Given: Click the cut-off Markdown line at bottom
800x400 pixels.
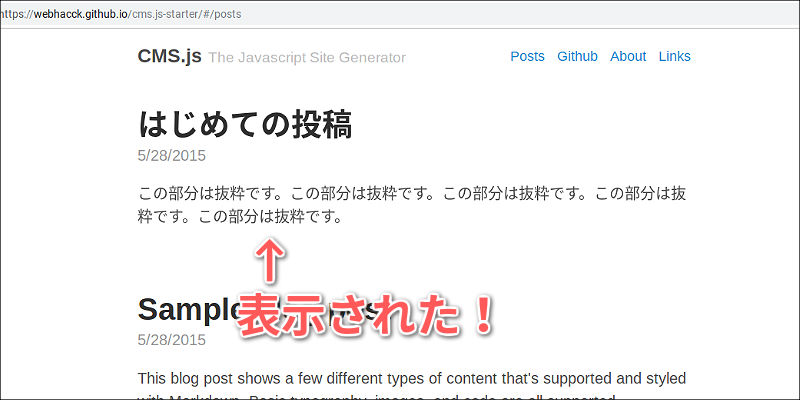Looking at the screenshot, I should 378,397.
